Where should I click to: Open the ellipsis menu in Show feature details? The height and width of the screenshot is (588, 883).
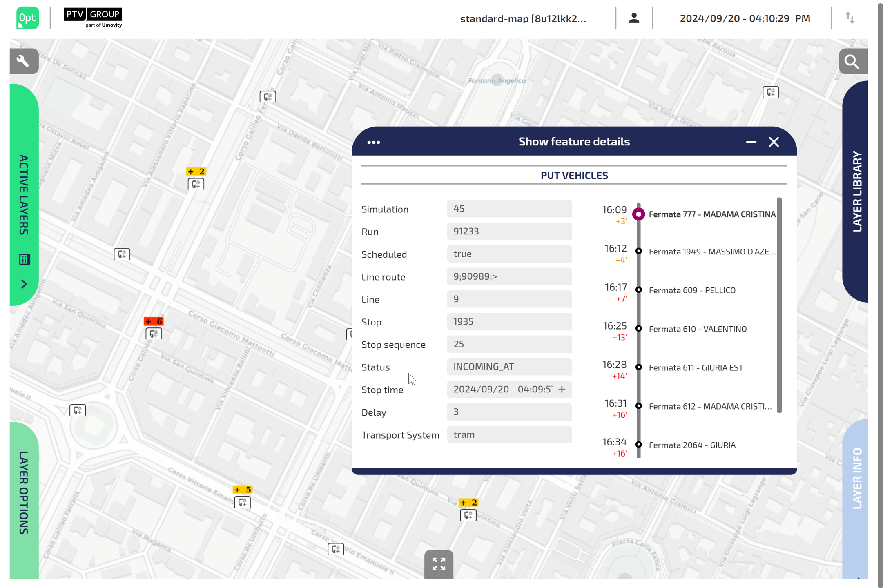pos(373,142)
